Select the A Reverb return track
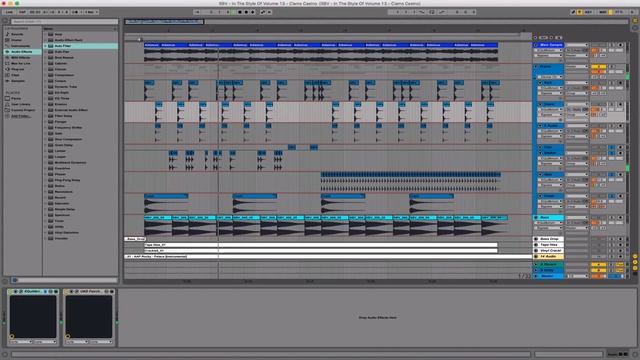This screenshot has width=640, height=360. [x=549, y=264]
